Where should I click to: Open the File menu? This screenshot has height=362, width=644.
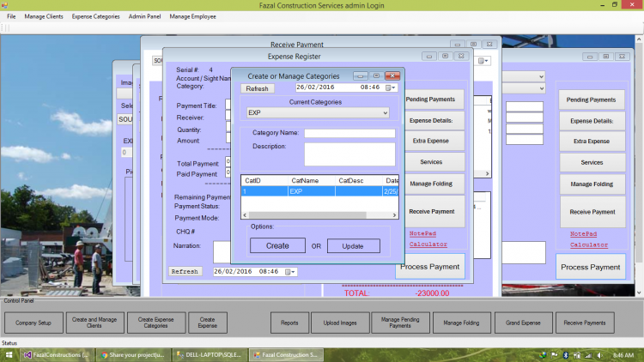11,16
